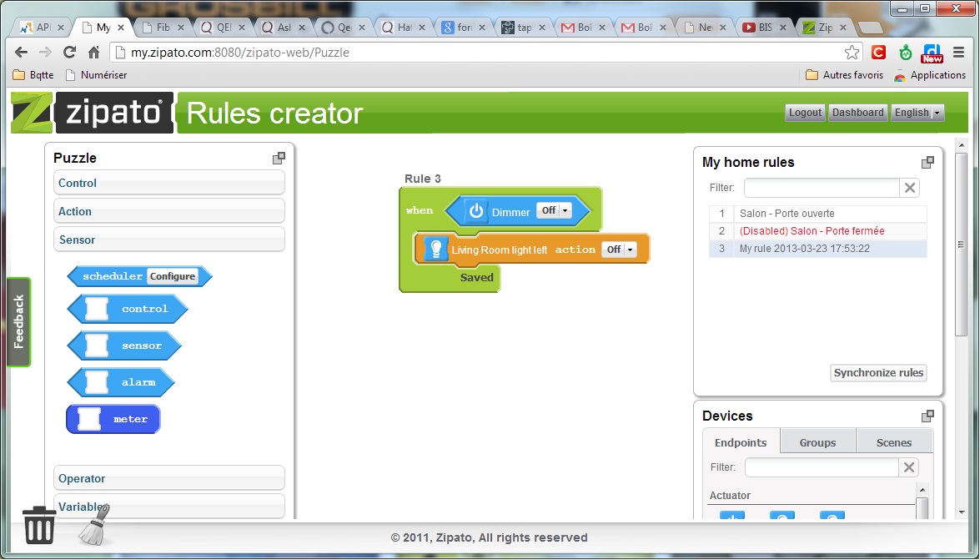Click the trash can icon
The width and height of the screenshot is (980, 560).
[38, 526]
